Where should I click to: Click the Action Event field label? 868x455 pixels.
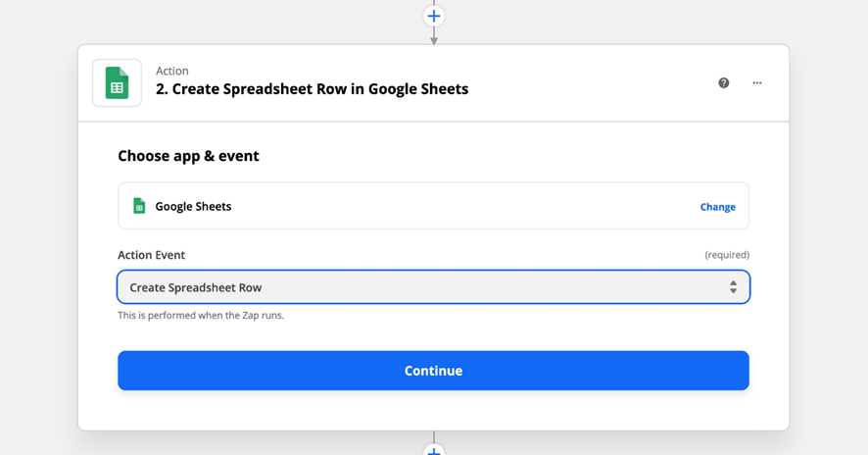(151, 255)
